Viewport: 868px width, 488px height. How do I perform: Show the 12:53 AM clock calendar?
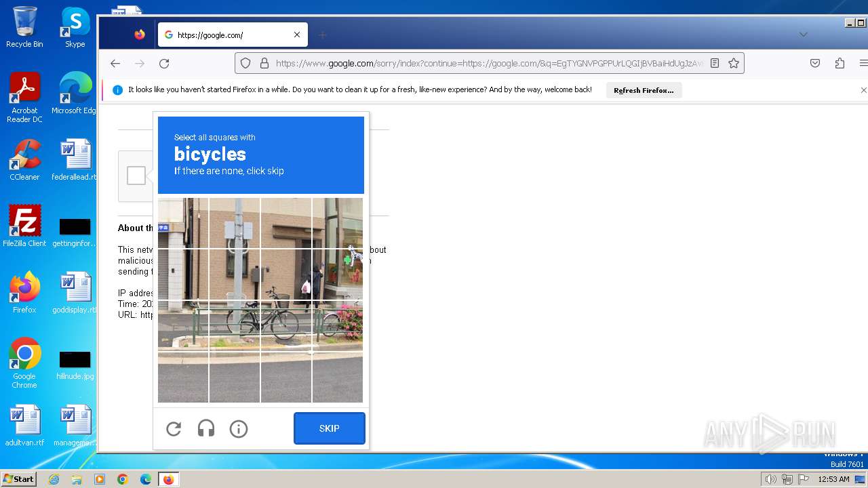coord(833,479)
